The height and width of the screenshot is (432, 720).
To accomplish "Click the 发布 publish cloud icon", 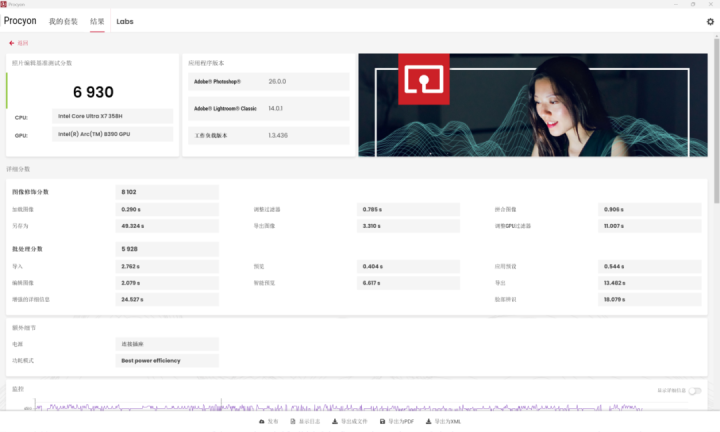I will pos(263,422).
